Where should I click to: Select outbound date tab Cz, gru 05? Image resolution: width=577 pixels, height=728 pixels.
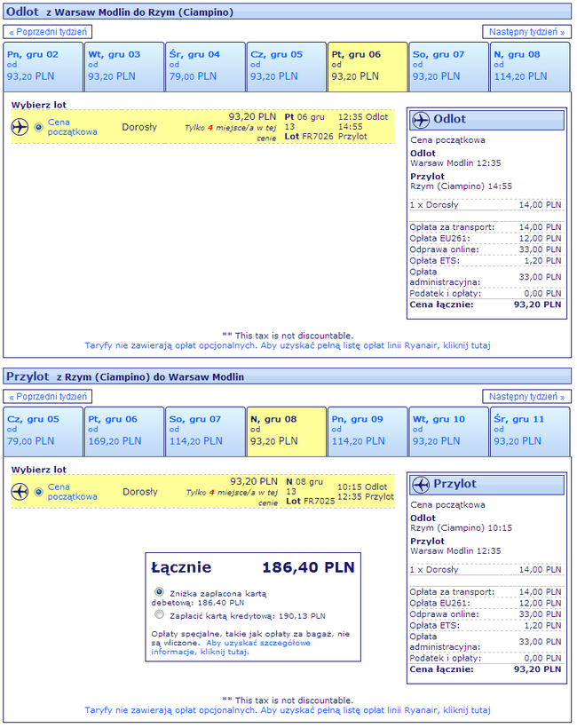pyautogui.click(x=287, y=67)
